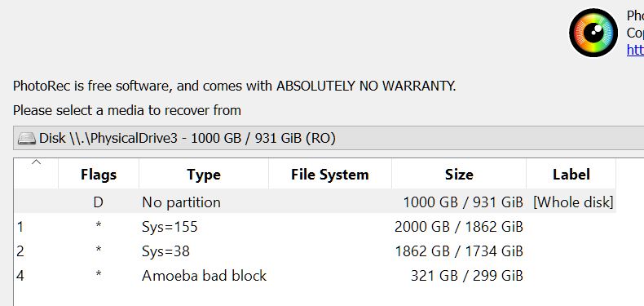Select the Amoeba bad block partition
Screen dimensions: 644x306
[315, 276]
